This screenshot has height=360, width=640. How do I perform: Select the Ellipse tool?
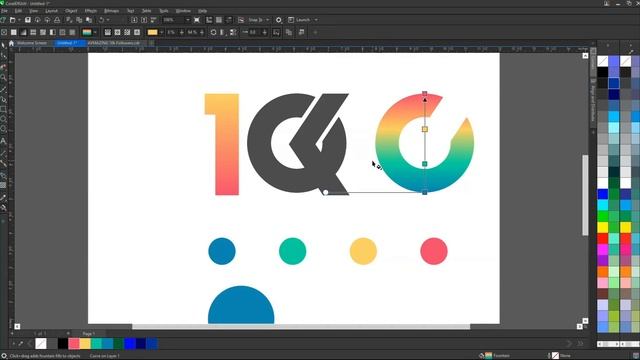tap(3, 119)
